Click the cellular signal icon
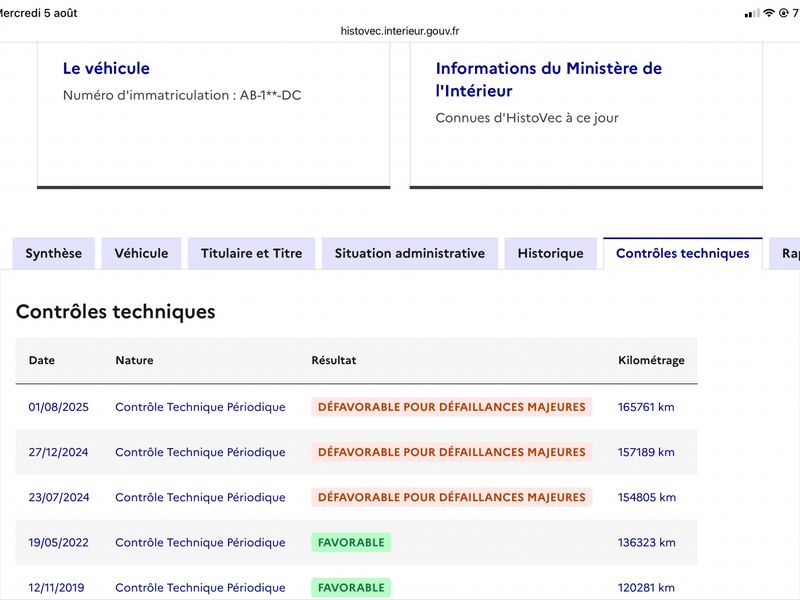Image resolution: width=800 pixels, height=600 pixels. point(752,14)
